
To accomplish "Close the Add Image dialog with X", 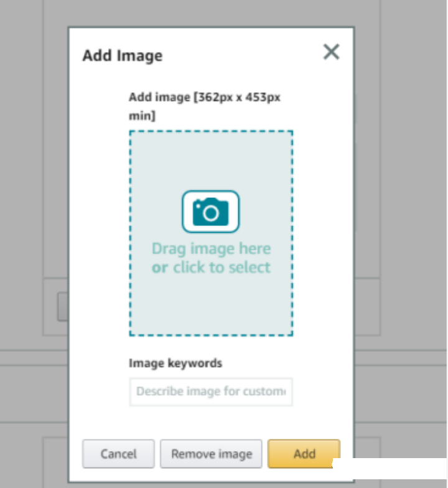I will pos(332,52).
